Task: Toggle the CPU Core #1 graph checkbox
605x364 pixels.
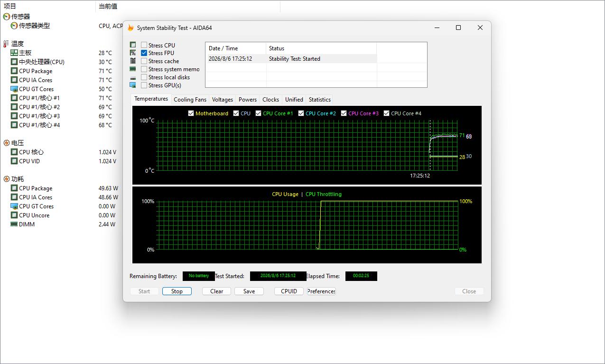Action: pyautogui.click(x=258, y=113)
